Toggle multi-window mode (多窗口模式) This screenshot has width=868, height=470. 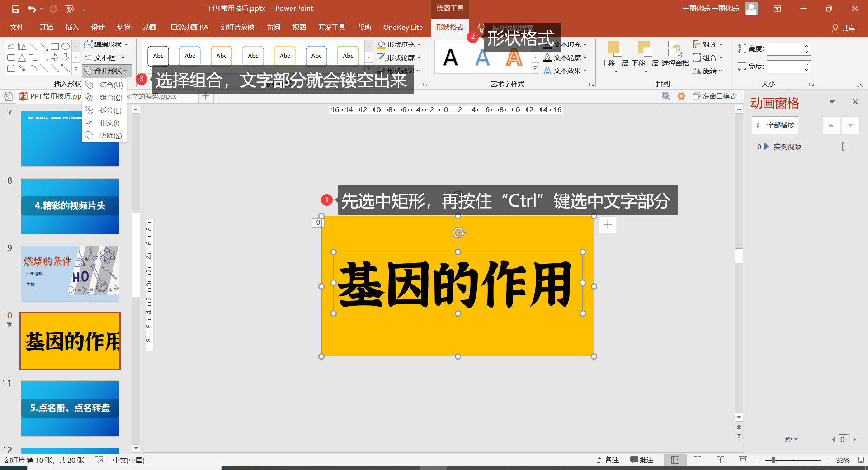(x=715, y=96)
